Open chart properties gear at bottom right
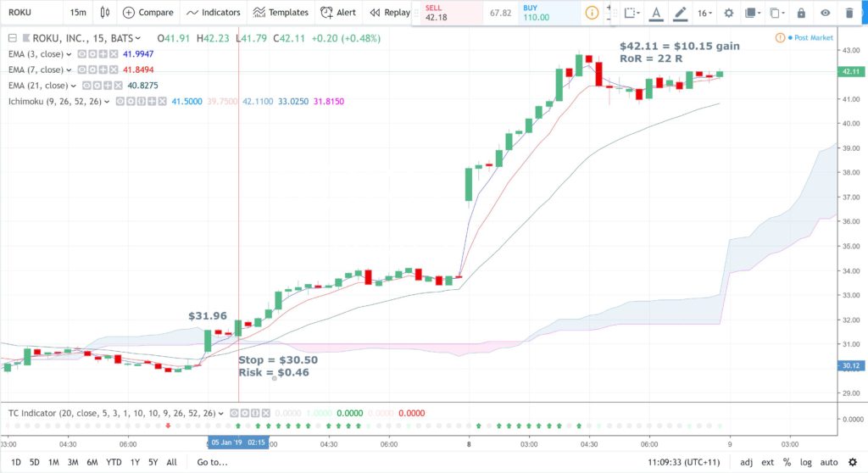 [853, 462]
